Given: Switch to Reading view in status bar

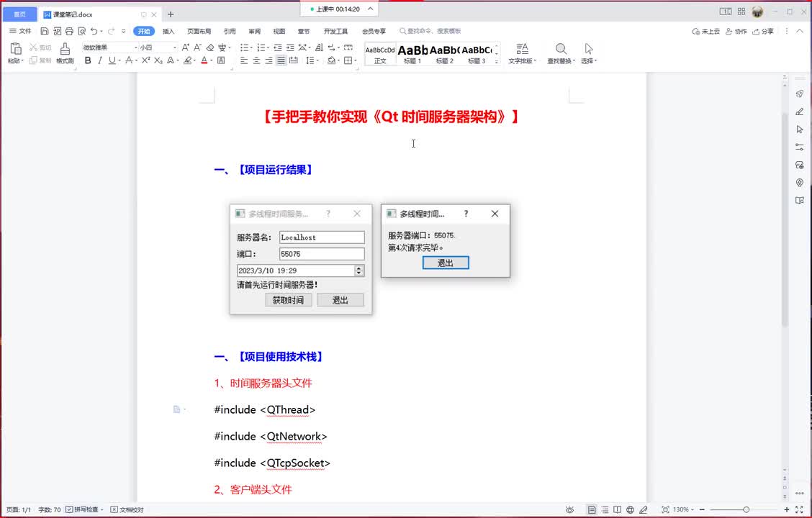Looking at the screenshot, I should [x=618, y=509].
